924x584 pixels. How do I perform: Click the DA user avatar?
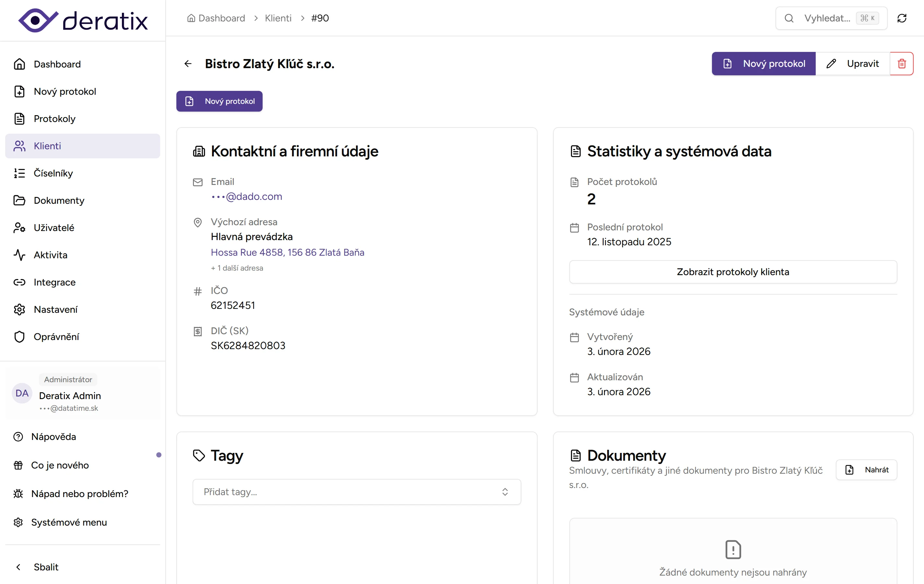pos(22,393)
